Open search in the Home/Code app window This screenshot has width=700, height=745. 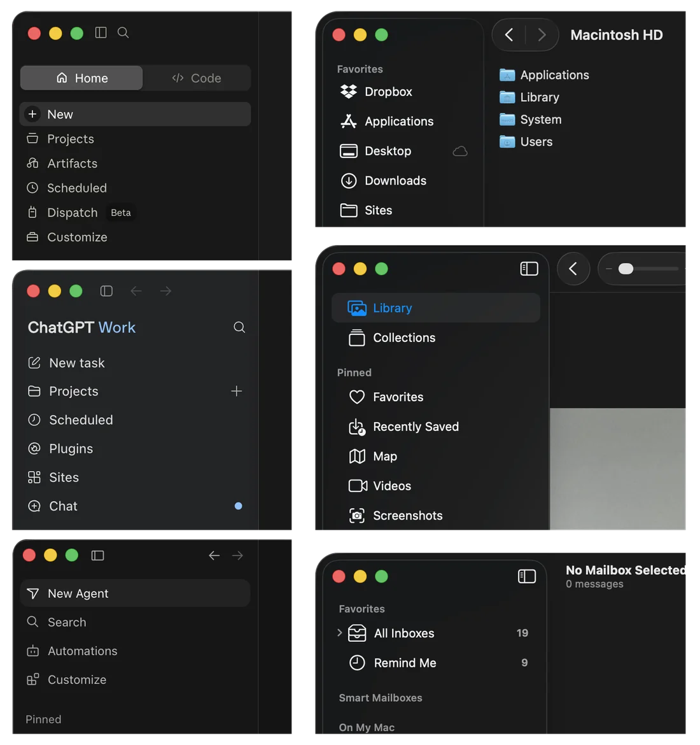(x=123, y=32)
